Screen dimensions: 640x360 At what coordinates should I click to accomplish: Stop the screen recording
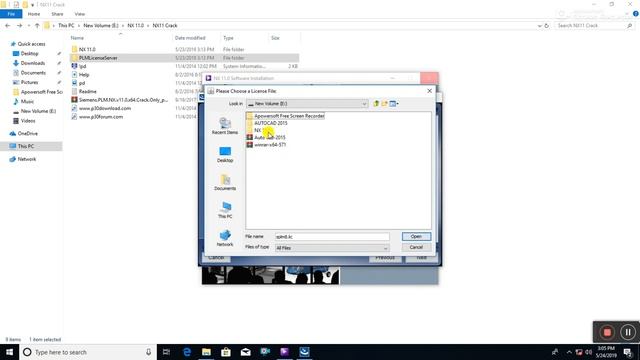pyautogui.click(x=607, y=332)
